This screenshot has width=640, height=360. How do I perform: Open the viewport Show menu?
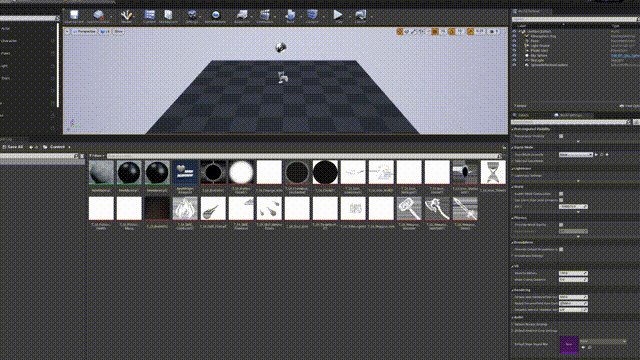click(x=118, y=31)
